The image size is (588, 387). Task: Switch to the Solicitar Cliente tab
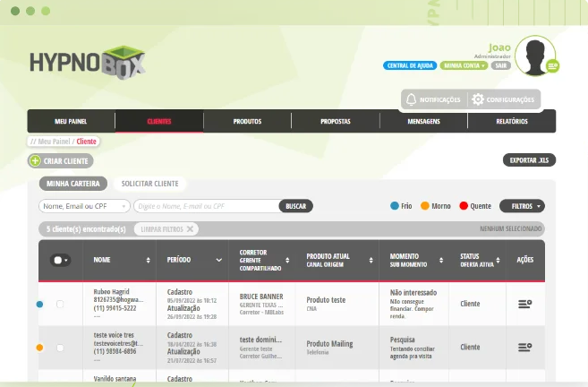[x=149, y=184]
